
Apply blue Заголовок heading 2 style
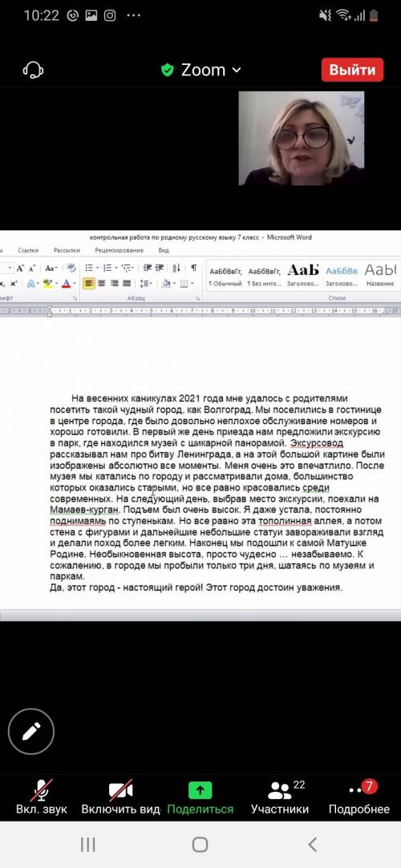[341, 275]
